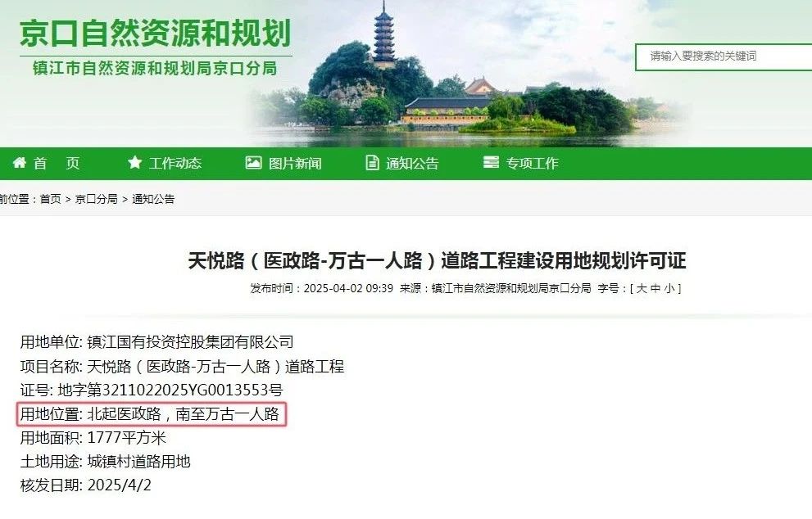The height and width of the screenshot is (519, 812).
Task: Click the 京口自然资源和规划 site title
Action: (156, 34)
